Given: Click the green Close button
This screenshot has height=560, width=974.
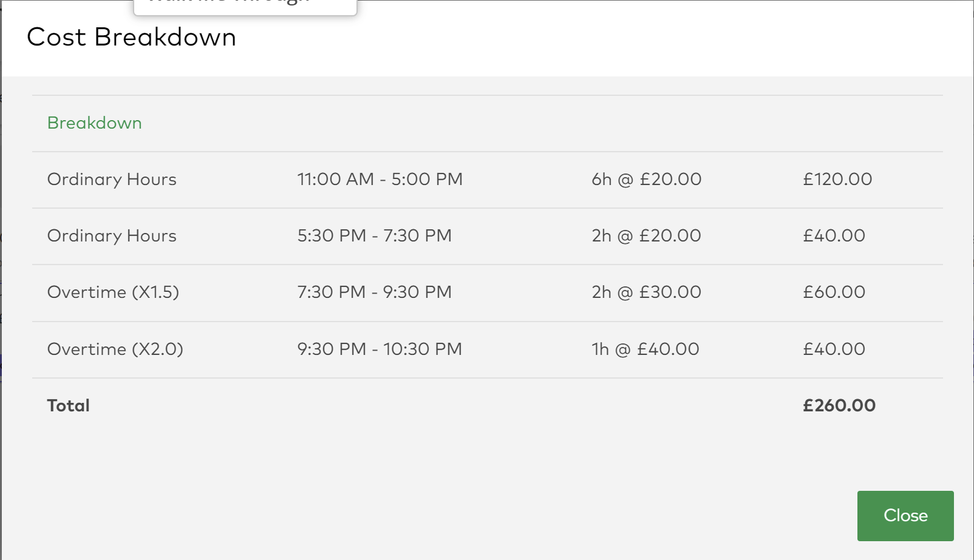Looking at the screenshot, I should coord(905,515).
